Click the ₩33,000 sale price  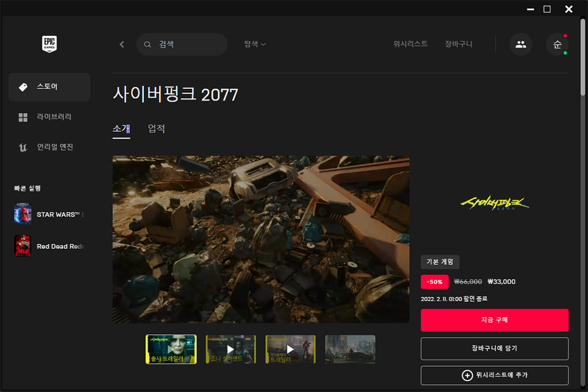click(502, 281)
